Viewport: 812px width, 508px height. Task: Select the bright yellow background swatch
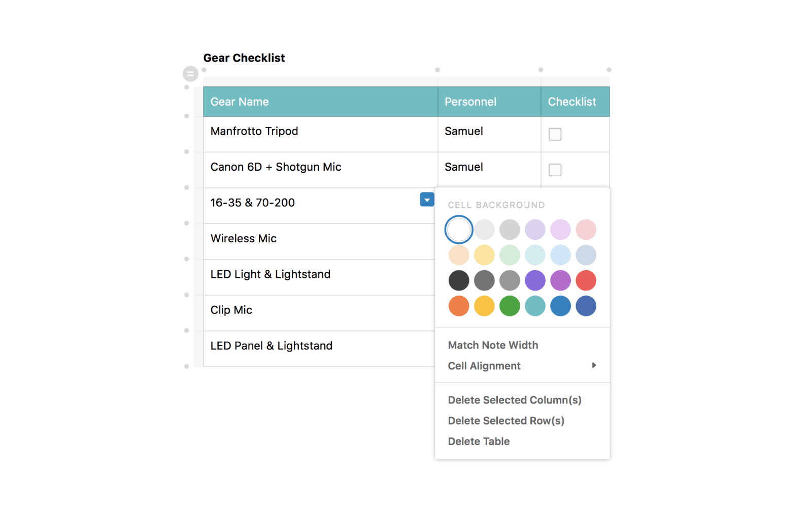tap(484, 306)
